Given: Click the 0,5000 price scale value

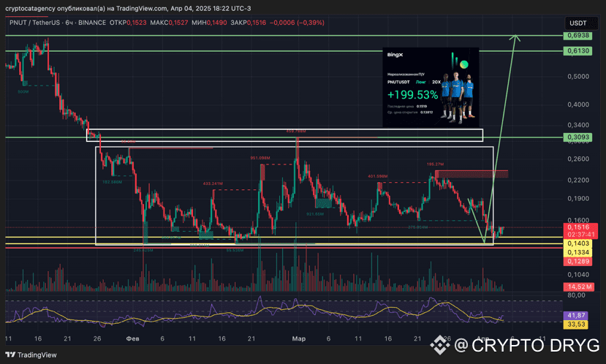Looking at the screenshot, I should [578, 77].
